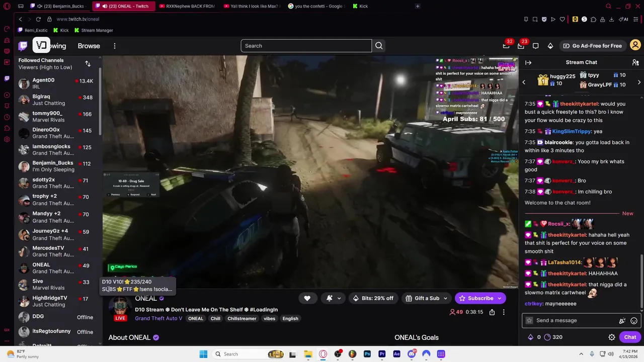Open KingSlimTrippy username in chat
Screen dimensions: 644x362
tap(571, 131)
